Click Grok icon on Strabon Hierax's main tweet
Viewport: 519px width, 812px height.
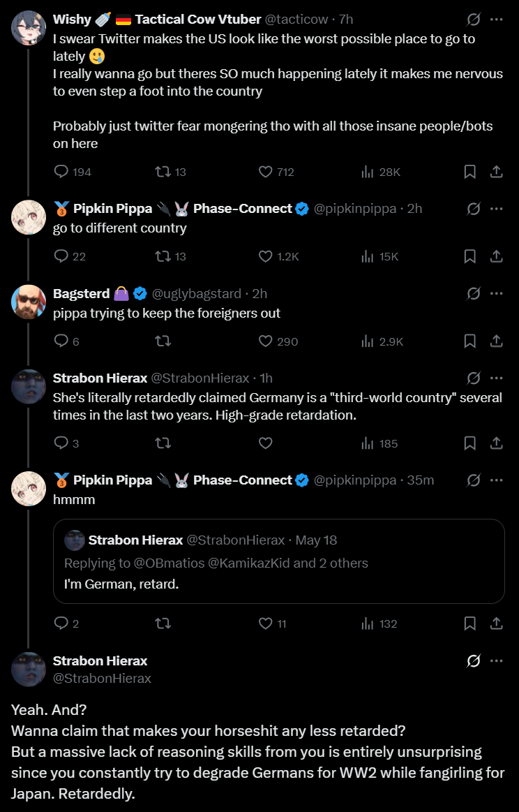(473, 660)
